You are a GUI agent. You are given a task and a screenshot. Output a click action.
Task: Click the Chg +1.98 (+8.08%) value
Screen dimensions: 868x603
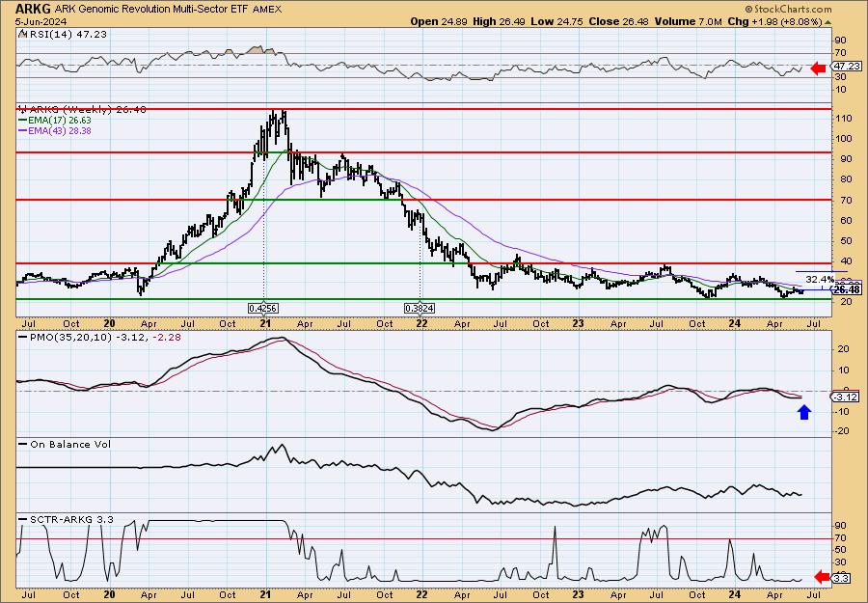775,21
